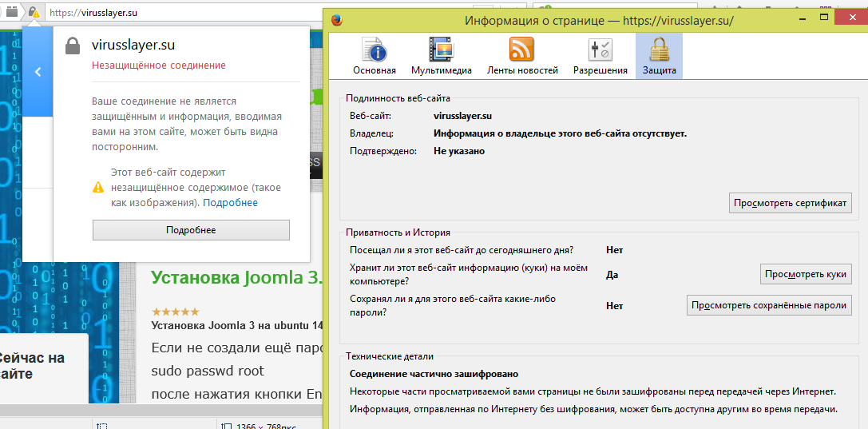This screenshot has width=868, height=429.
Task: Click the Не указано value
Action: coord(459,150)
